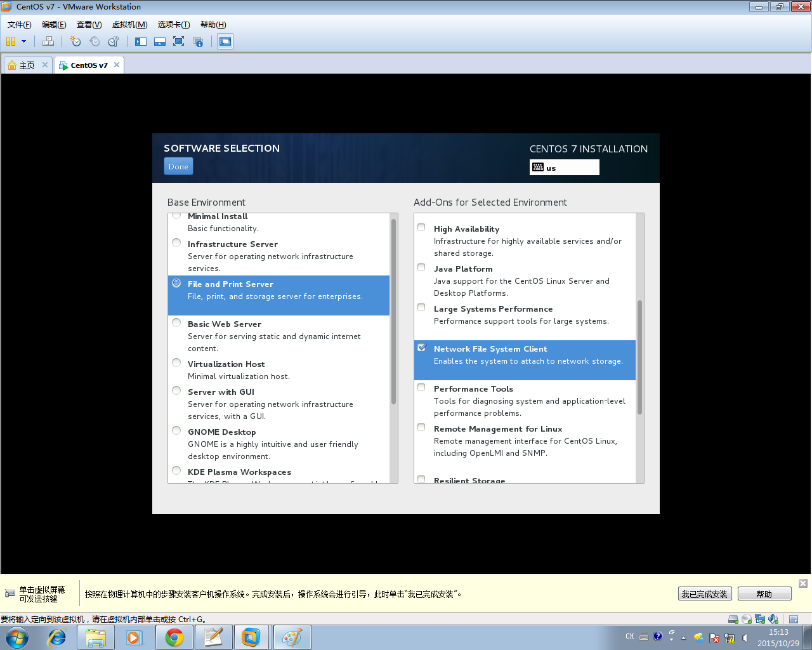Enter full screen mode icon
Screen dimensions: 812x650
(x=179, y=41)
